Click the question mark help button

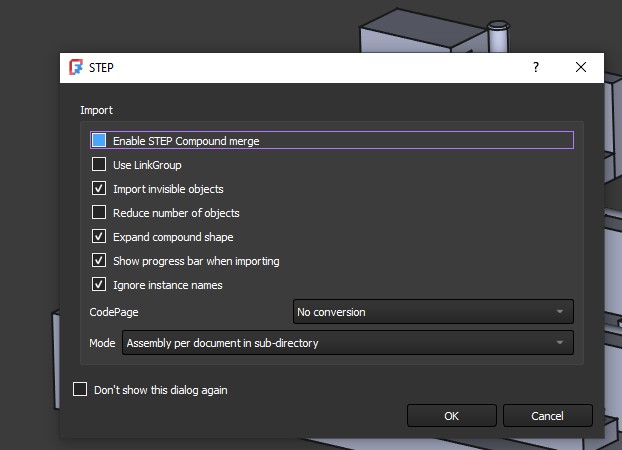[x=536, y=67]
